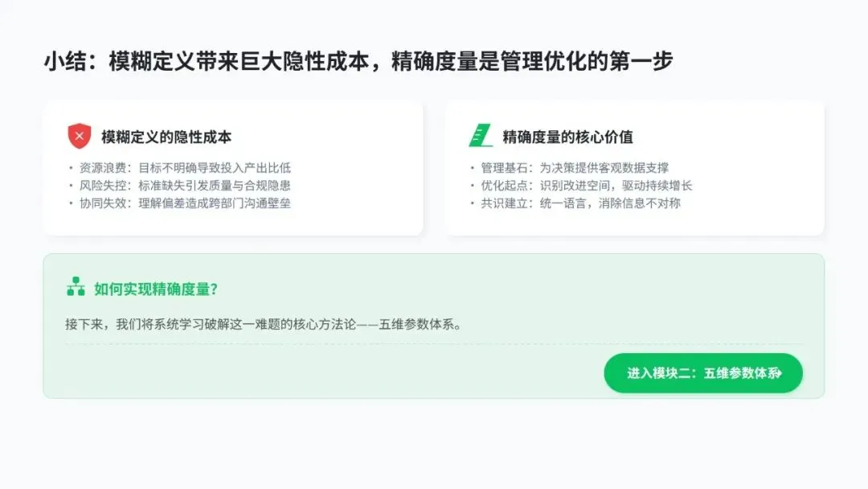Viewport: 868px width, 489px height.
Task: Click the green hierarchy chart icon
Action: coord(76,287)
